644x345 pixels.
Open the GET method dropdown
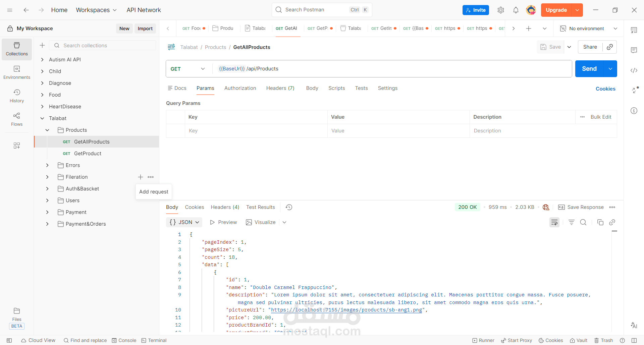click(x=188, y=69)
